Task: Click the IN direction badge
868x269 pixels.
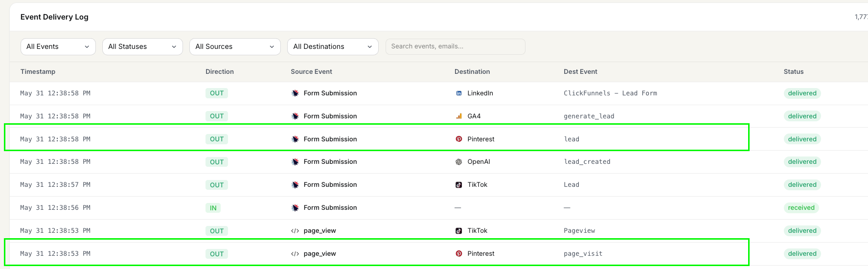Action: pos(213,208)
